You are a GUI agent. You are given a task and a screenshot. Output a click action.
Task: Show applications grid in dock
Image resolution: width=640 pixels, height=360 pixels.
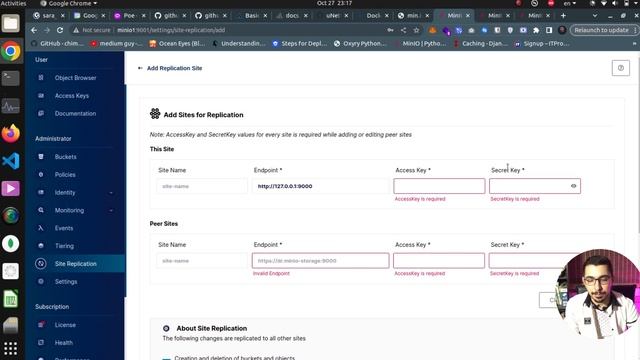11,348
